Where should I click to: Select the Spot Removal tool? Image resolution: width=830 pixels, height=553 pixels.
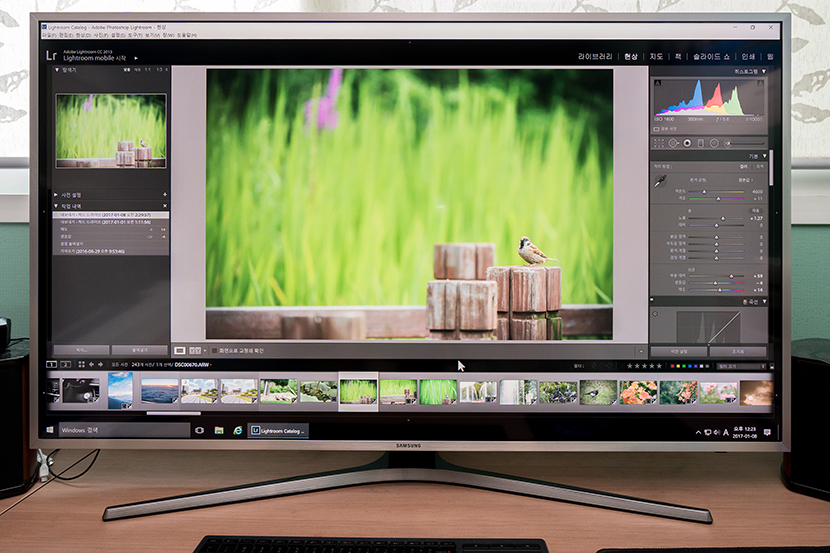673,143
